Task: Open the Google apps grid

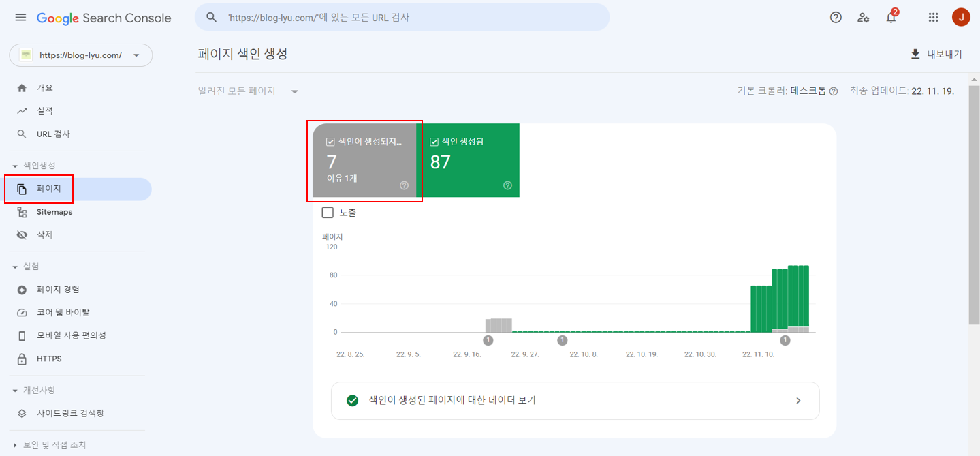Action: [x=933, y=18]
